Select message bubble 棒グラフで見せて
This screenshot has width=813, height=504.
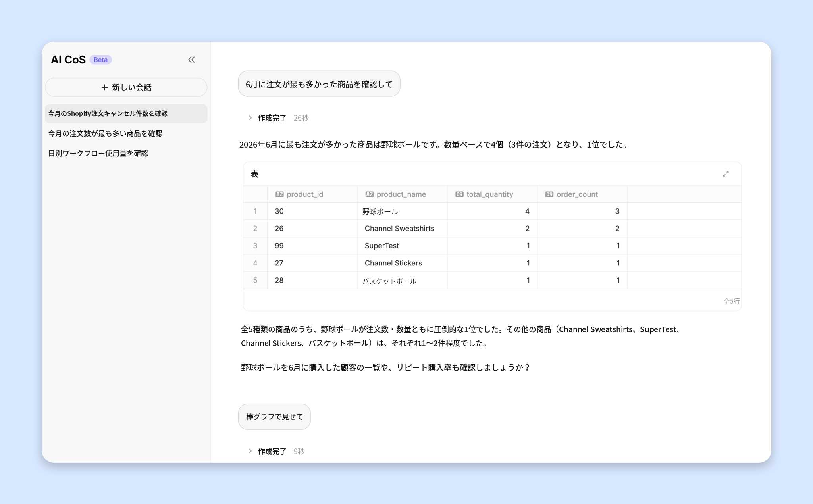click(x=274, y=417)
